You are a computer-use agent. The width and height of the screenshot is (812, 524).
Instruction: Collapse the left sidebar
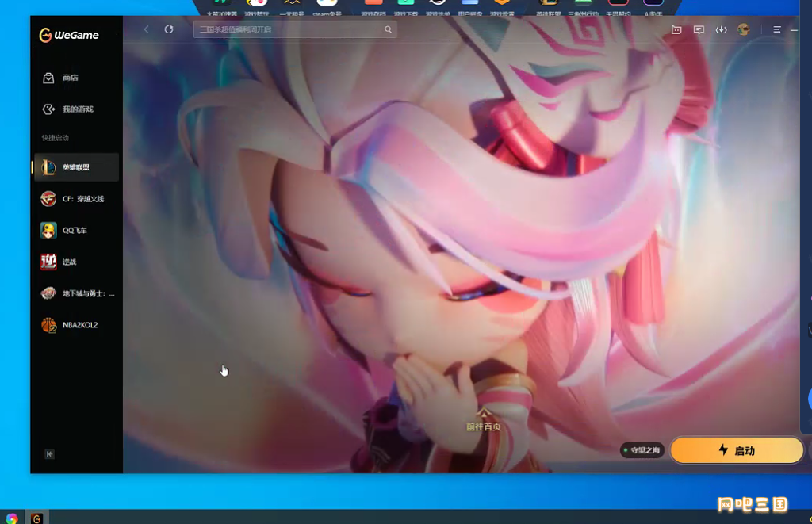50,454
